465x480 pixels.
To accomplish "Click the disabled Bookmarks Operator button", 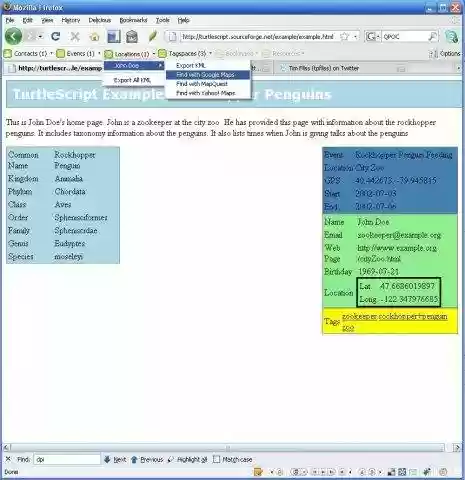I will tap(237, 53).
